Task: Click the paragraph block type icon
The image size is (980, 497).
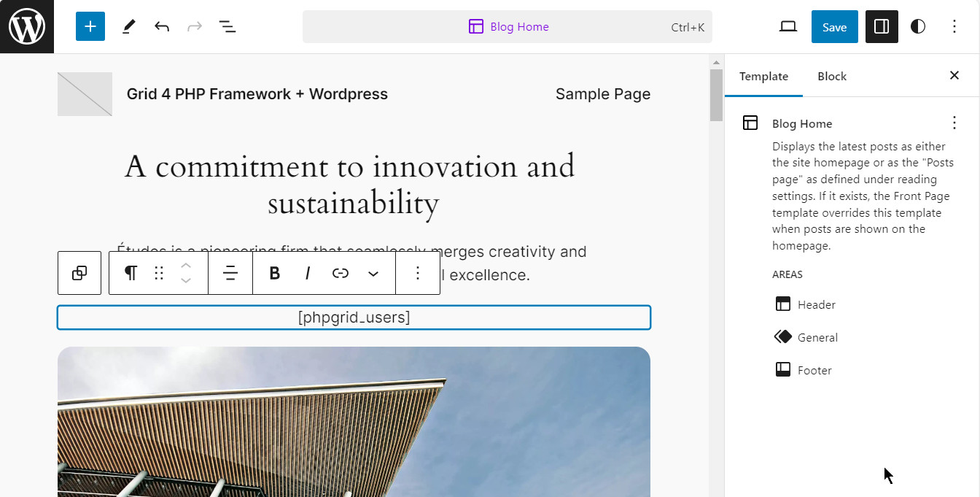Action: [x=131, y=273]
